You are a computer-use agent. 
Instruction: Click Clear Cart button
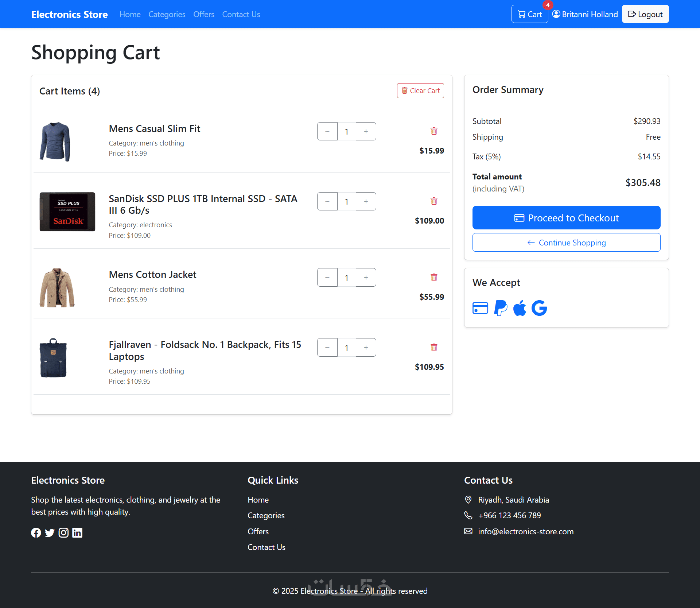click(x=420, y=90)
